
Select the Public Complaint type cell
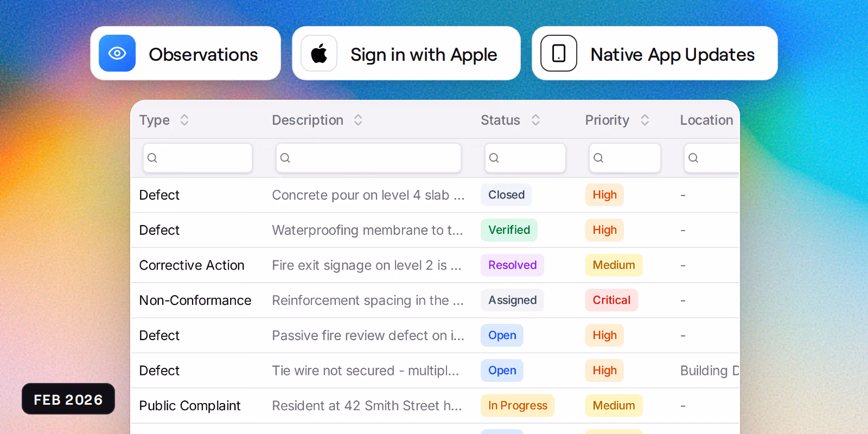(189, 406)
